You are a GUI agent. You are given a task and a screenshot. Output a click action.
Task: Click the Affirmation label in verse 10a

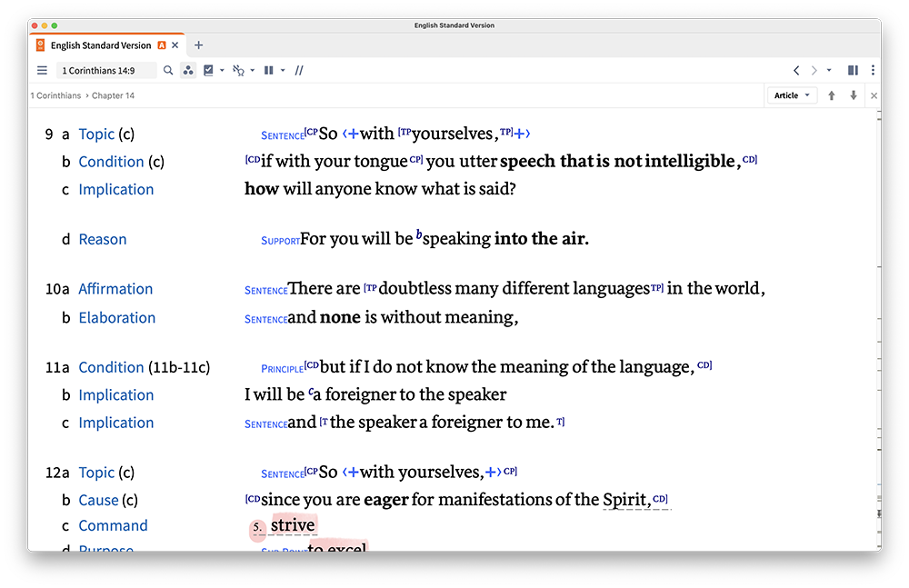[115, 289]
